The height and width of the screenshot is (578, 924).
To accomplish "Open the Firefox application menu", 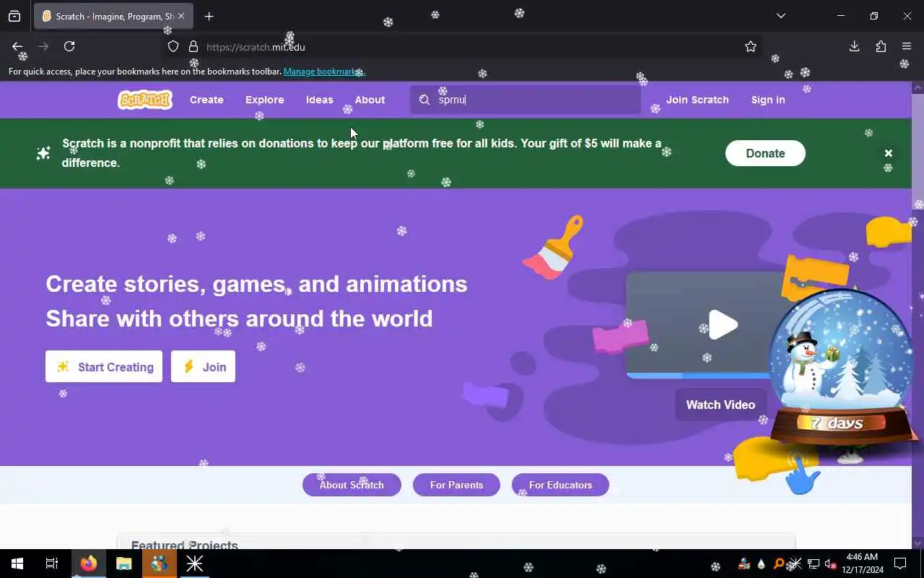I will [x=907, y=46].
